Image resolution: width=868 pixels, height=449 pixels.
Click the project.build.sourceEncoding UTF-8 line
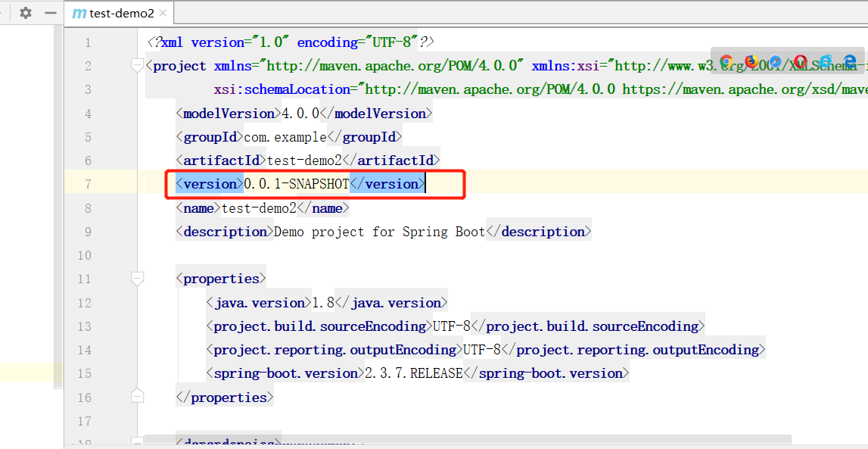tap(456, 326)
